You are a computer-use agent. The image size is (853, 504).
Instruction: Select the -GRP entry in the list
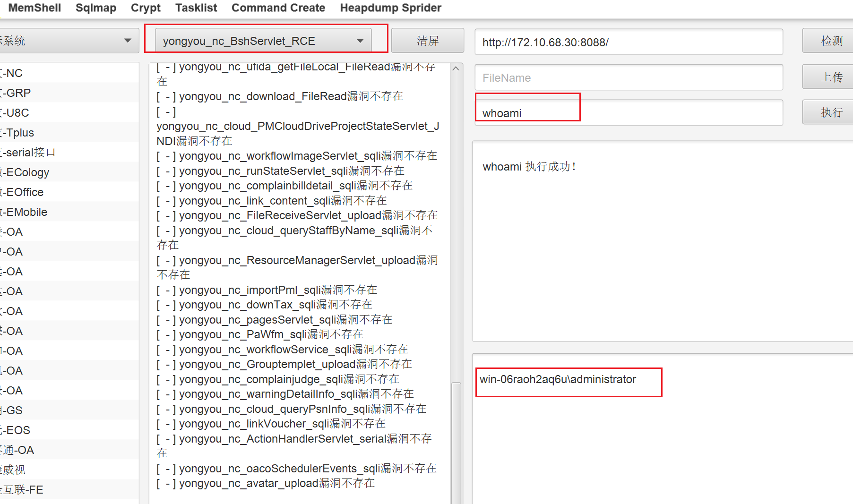tap(69, 93)
